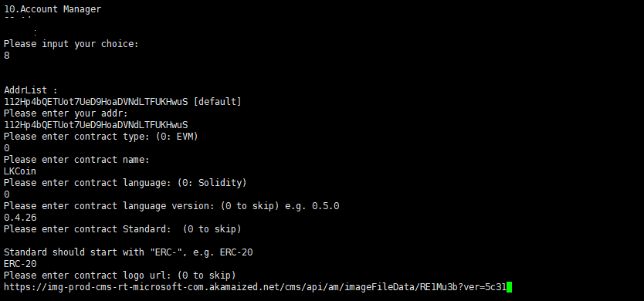Screen dimensions: 644x301
Task: Click the 'Standard should start with "ERC-"' message
Action: coord(128,252)
